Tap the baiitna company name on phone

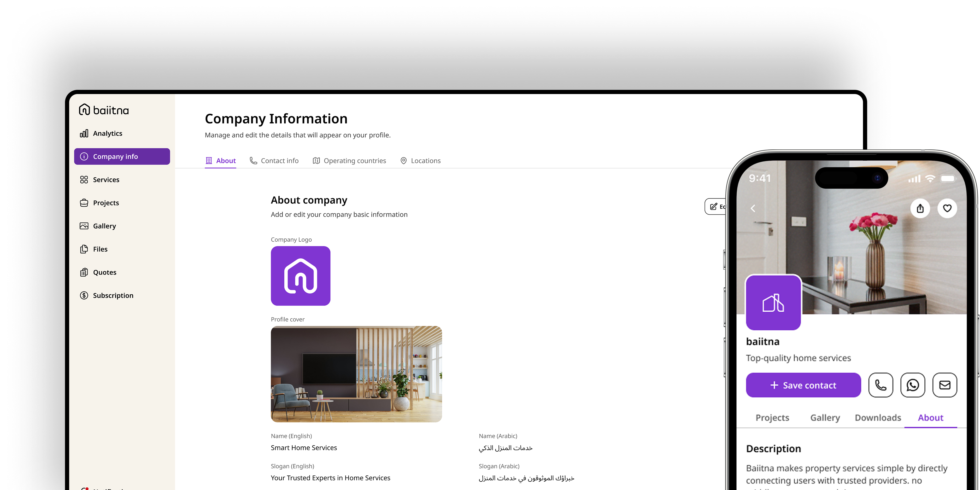[x=763, y=342]
